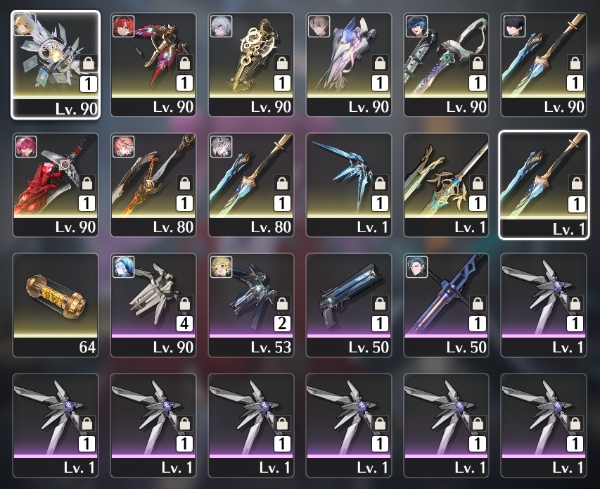600x489 pixels.
Task: Click lock icon on the blue pistol card
Action: pyautogui.click(x=380, y=304)
